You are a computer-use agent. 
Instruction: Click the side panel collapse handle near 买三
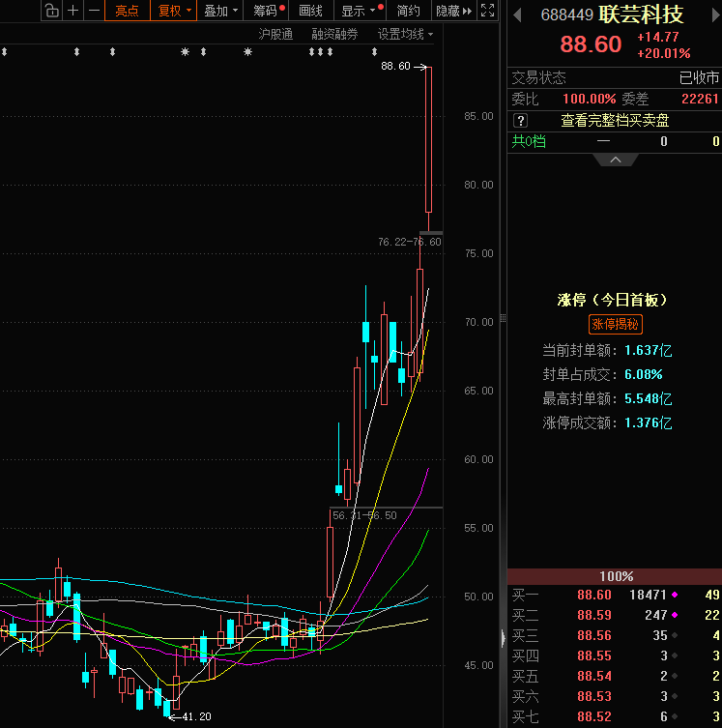[503, 638]
